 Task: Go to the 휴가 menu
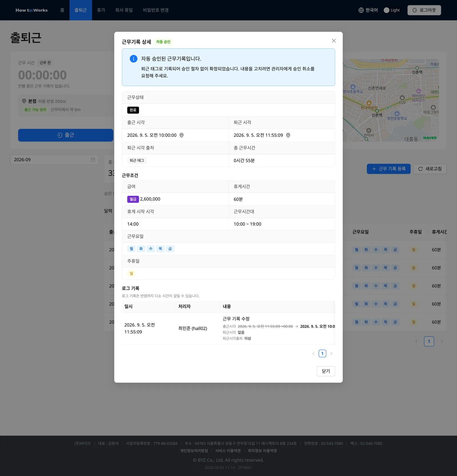click(x=101, y=10)
